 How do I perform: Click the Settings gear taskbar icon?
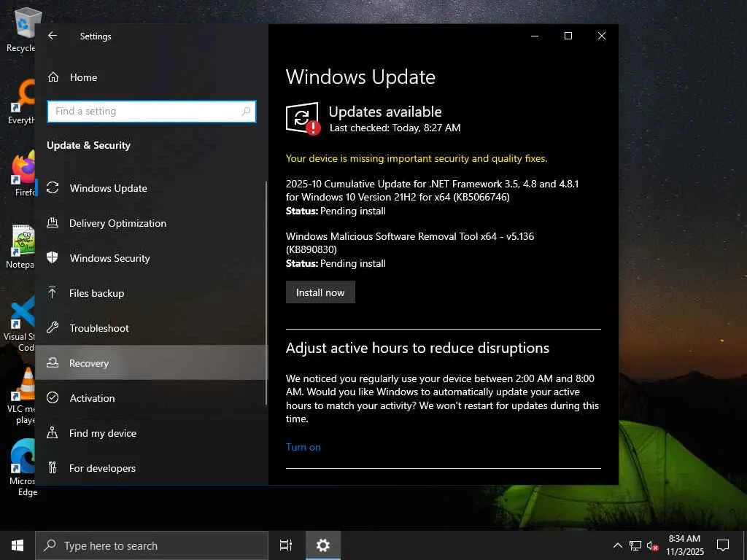[323, 545]
